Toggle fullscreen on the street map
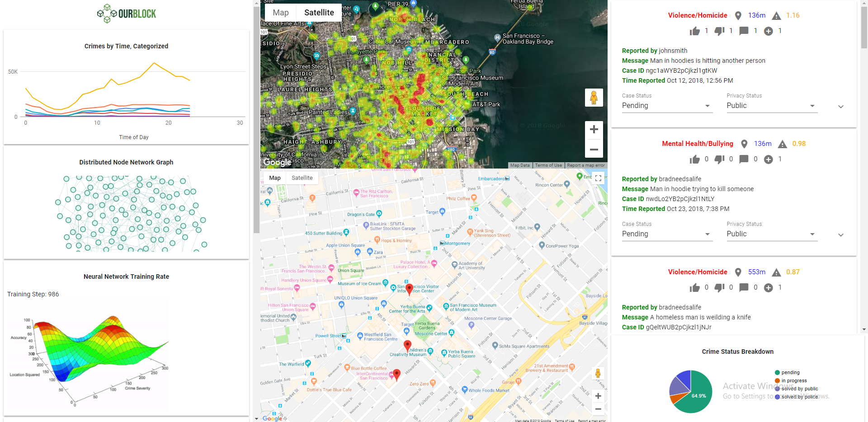Screen dimensions: 868x422 [x=598, y=178]
